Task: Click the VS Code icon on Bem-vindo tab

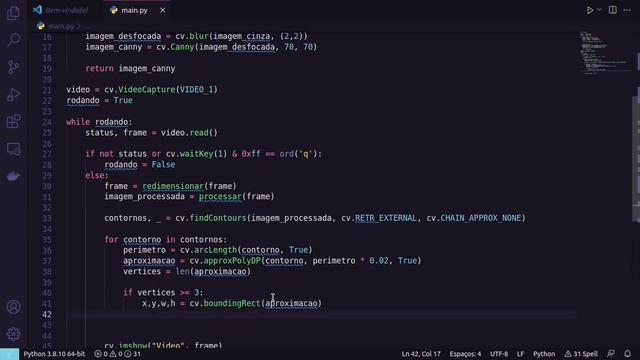Action: click(x=38, y=10)
